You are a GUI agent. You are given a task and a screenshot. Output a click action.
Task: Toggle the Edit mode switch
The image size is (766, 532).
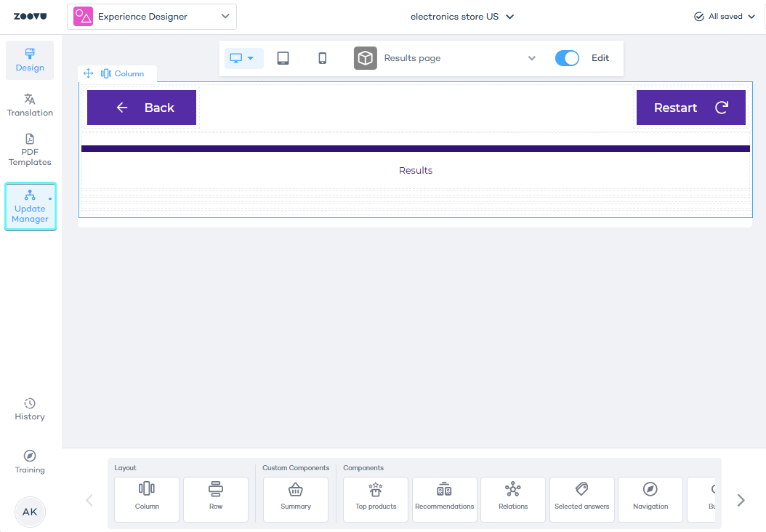coord(567,58)
